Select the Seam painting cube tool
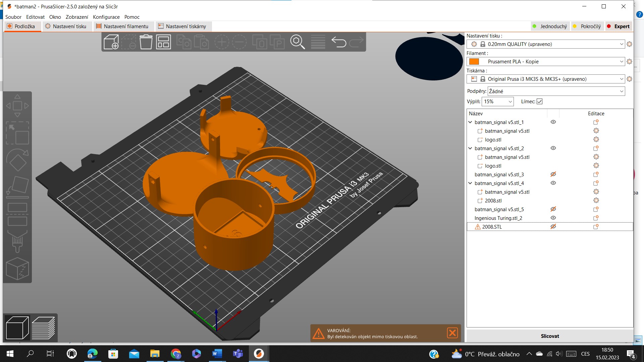The height and width of the screenshot is (362, 644). 17,269
